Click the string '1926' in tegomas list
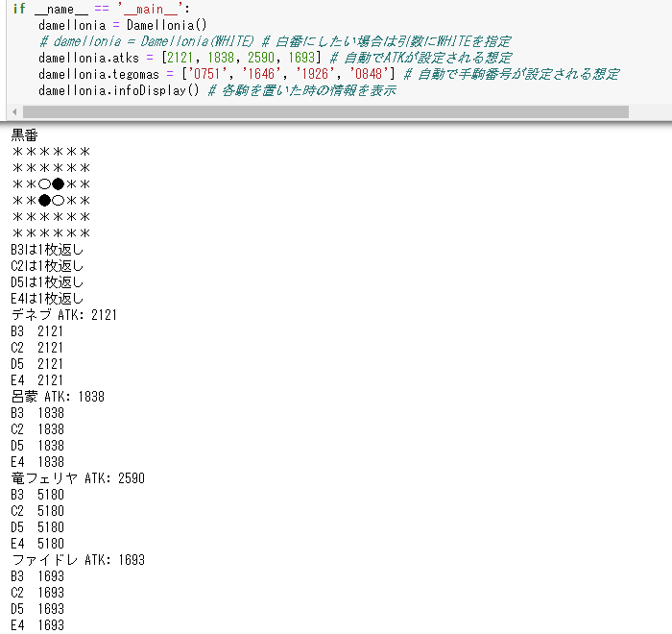 coord(316,74)
